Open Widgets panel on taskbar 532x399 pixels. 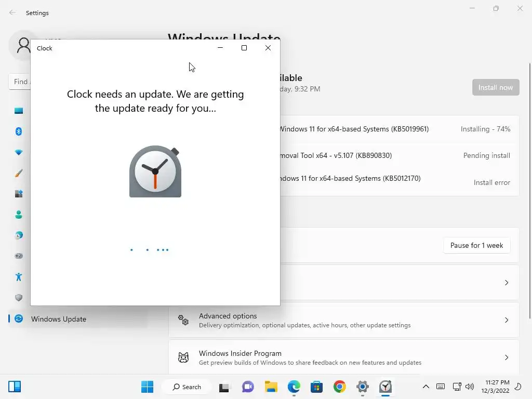(x=15, y=387)
